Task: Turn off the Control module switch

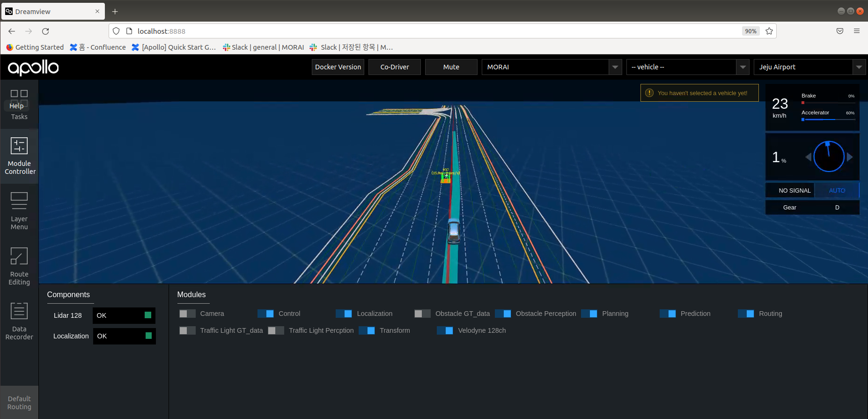Action: (265, 314)
